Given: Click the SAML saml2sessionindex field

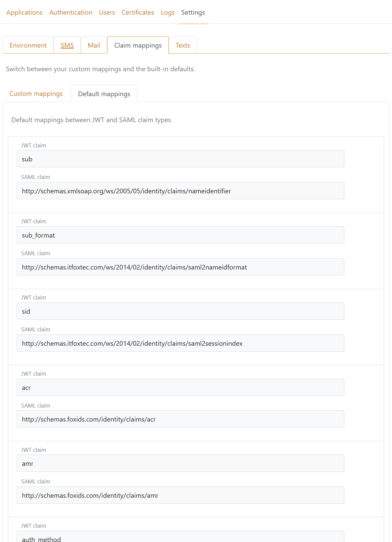Looking at the screenshot, I should pos(180,343).
